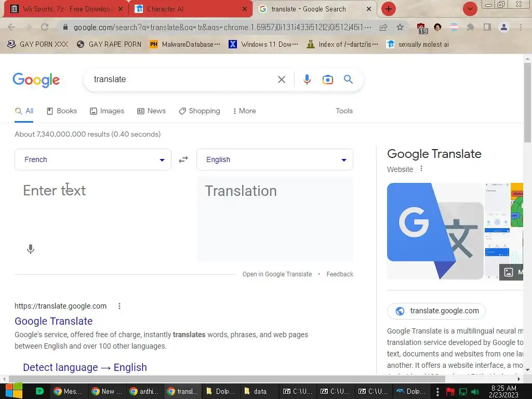The width and height of the screenshot is (532, 399).
Task: Open a new tab with the red plus button
Action: pyautogui.click(x=389, y=9)
